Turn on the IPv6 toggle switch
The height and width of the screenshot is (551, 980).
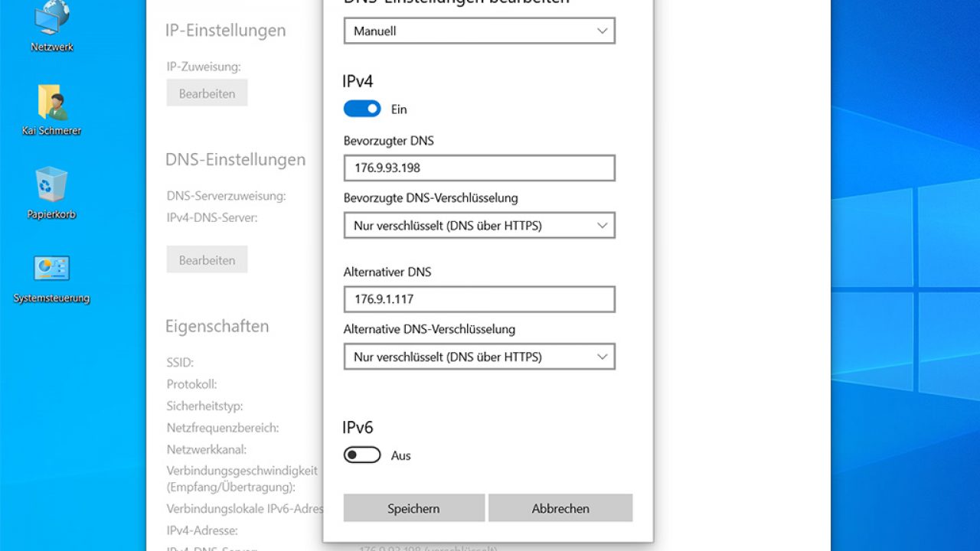coord(362,455)
